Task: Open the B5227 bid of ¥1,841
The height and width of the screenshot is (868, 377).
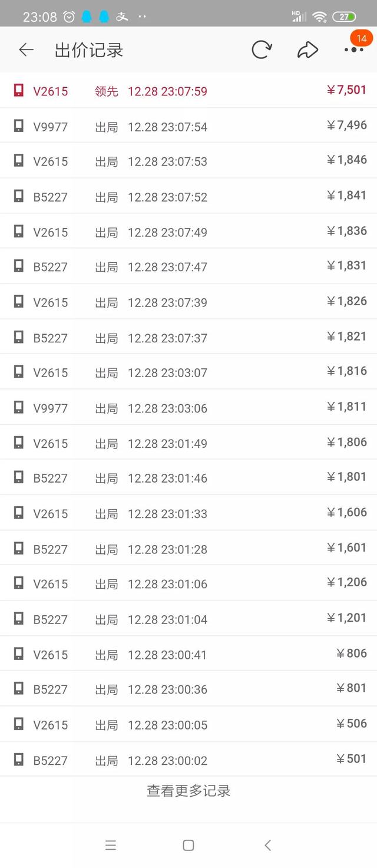Action: pos(188,196)
